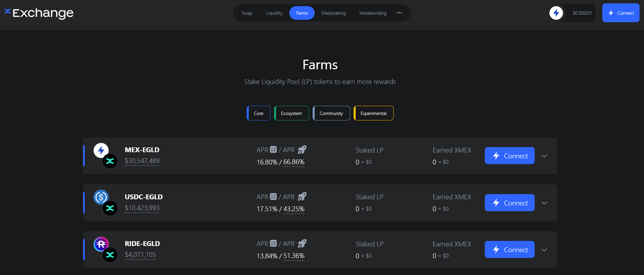Image resolution: width=644 pixels, height=275 pixels.
Task: Go to the Metastaking tab
Action: (333, 13)
